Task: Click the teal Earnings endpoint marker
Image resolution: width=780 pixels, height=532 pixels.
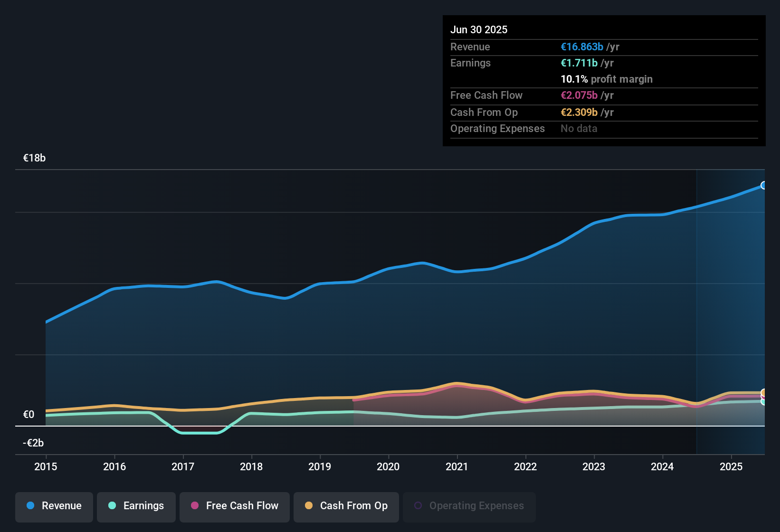Action: point(763,401)
